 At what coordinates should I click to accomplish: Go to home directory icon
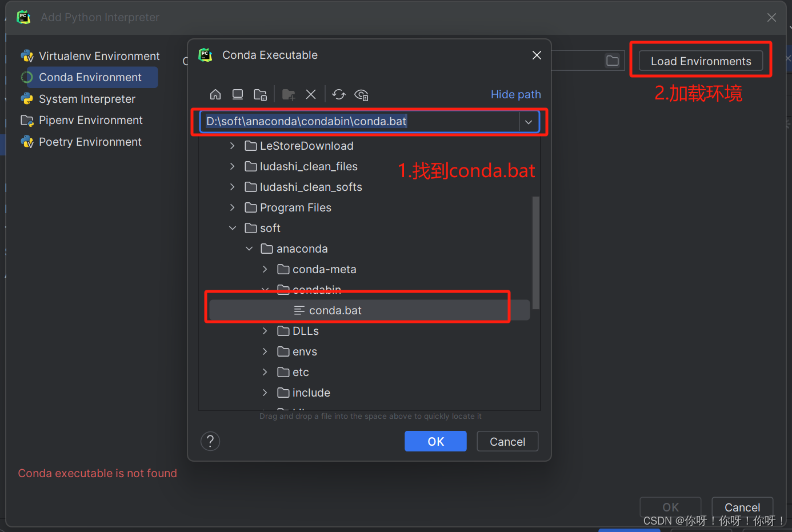(215, 94)
